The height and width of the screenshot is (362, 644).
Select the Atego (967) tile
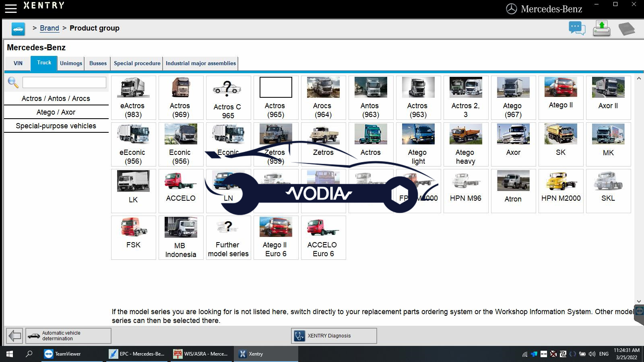(x=514, y=98)
